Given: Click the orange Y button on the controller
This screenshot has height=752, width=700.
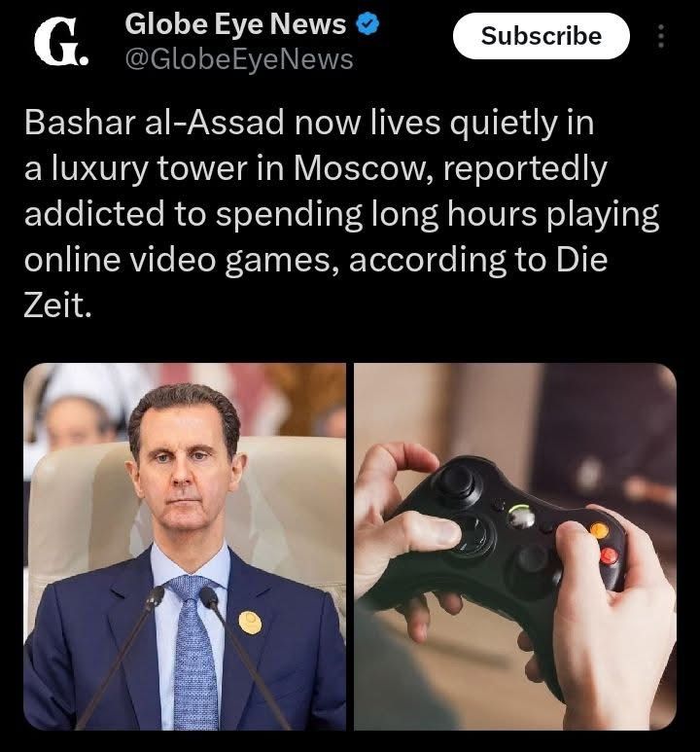Looking at the screenshot, I should point(599,531).
